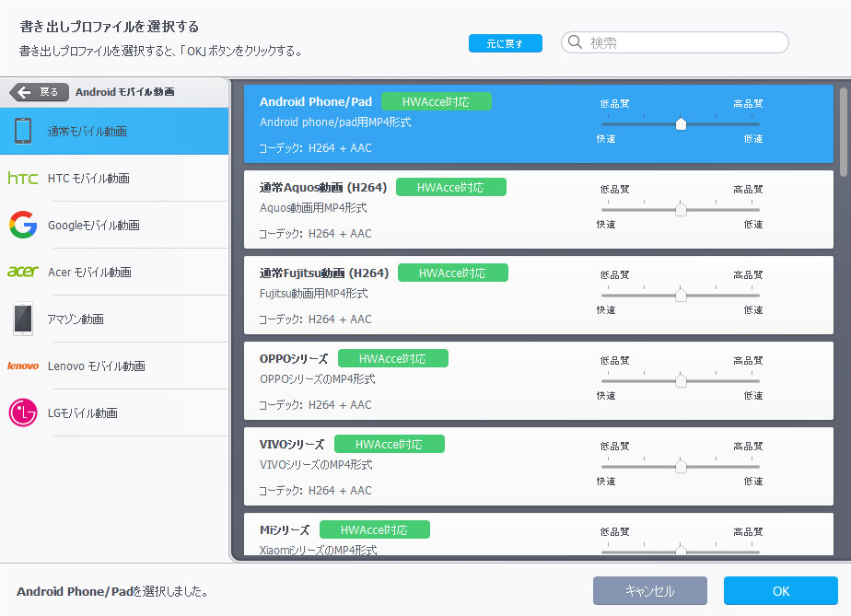
Task: Adjust quality slider for Android Phone/Pad
Action: 681,123
